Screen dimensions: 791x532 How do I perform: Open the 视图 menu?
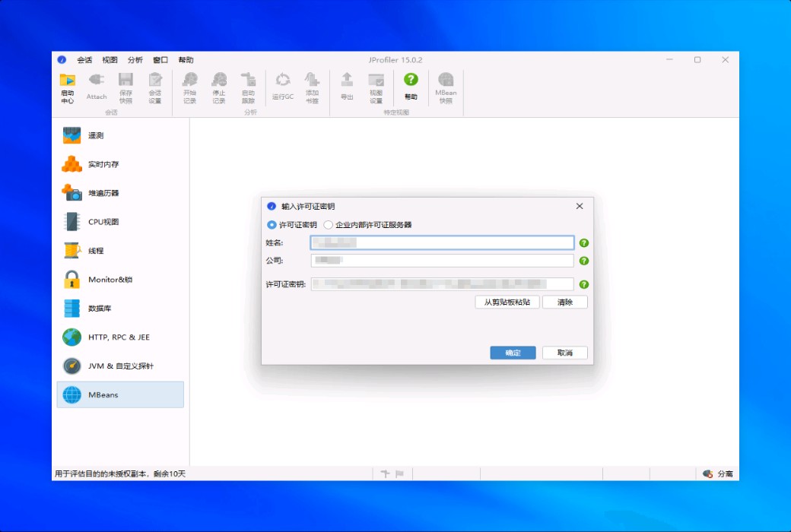(110, 59)
